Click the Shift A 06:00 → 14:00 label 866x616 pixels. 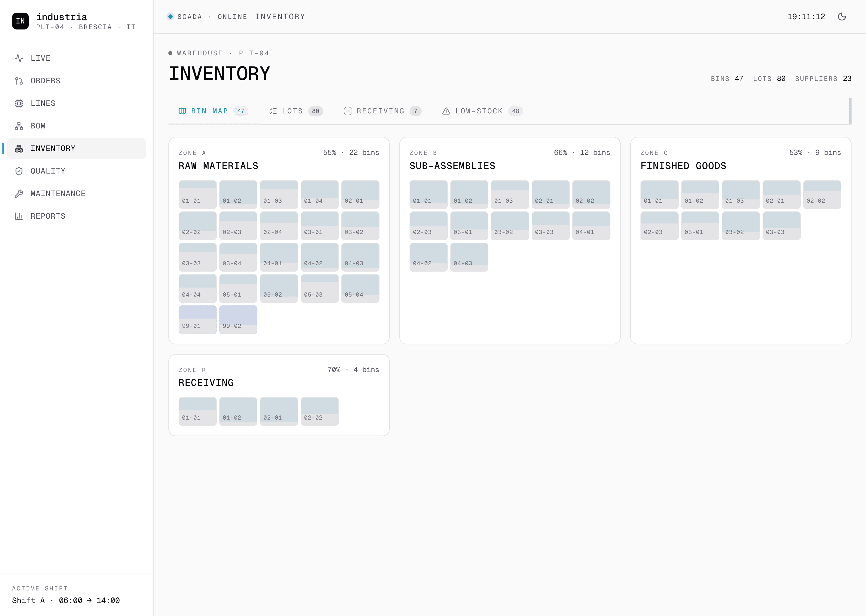tap(66, 600)
